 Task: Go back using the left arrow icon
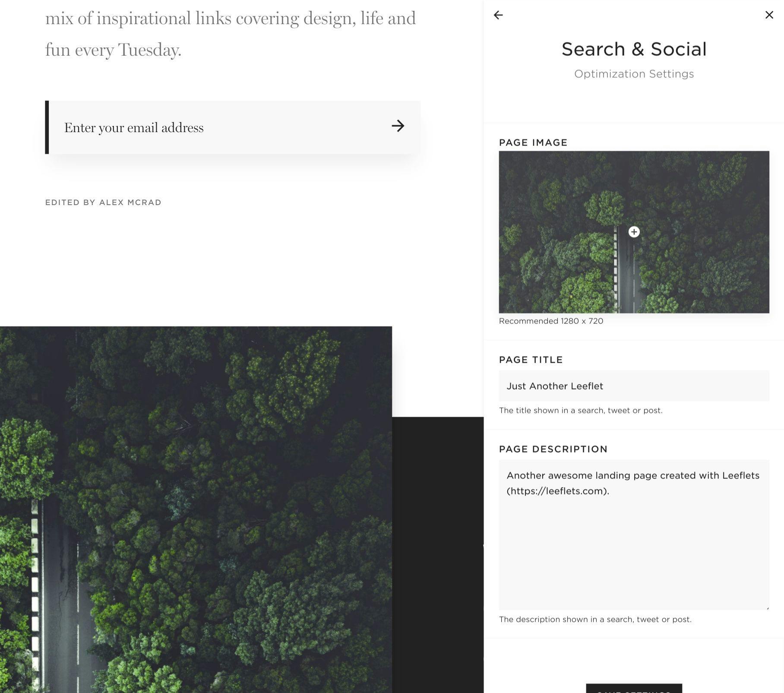point(498,15)
